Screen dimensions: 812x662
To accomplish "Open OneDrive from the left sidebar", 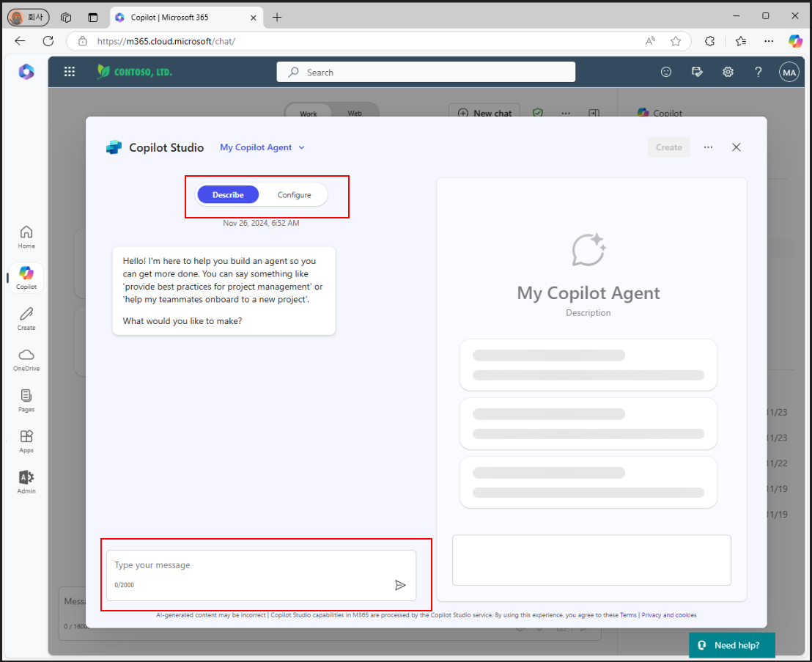I will pos(26,360).
